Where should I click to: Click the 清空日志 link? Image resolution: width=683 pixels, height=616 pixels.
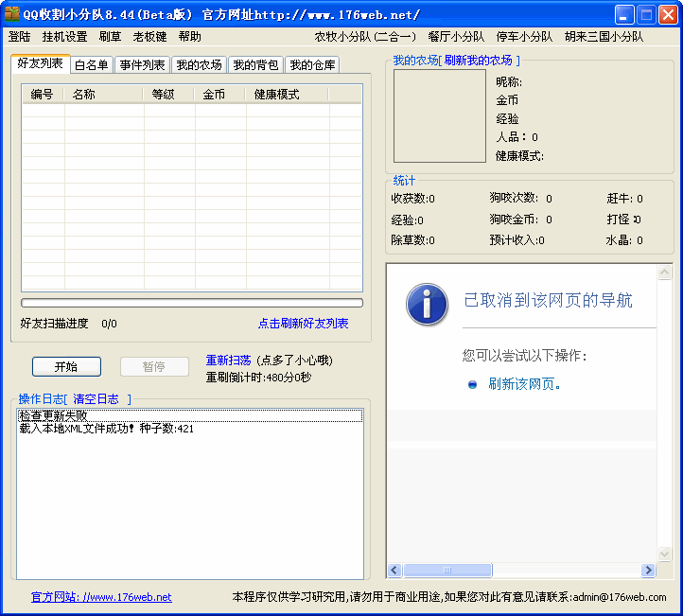click(96, 399)
